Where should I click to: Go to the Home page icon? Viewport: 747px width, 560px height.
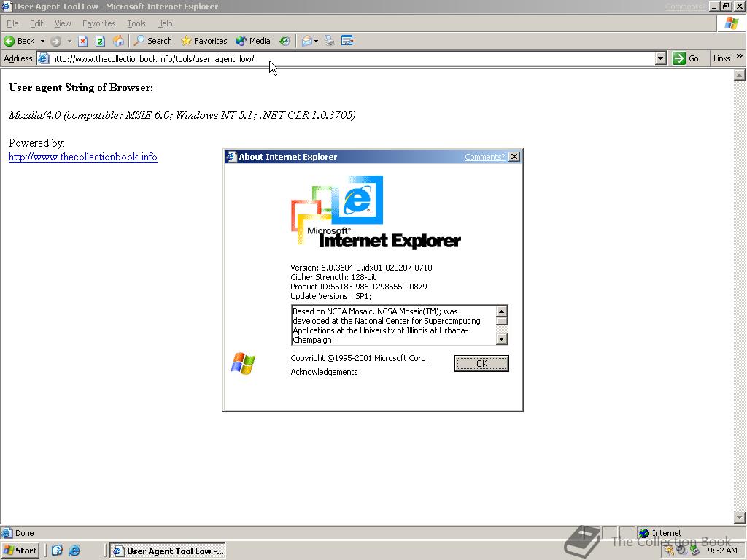(x=118, y=41)
